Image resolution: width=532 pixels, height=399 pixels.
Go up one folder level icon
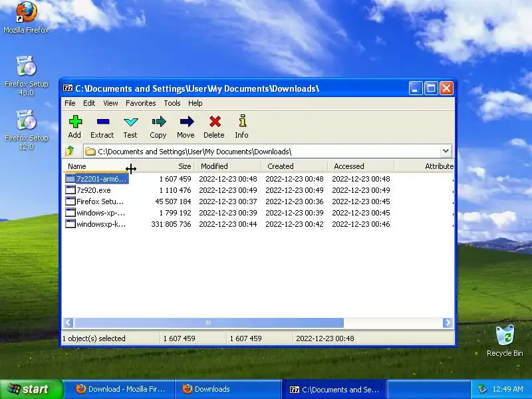pos(70,151)
